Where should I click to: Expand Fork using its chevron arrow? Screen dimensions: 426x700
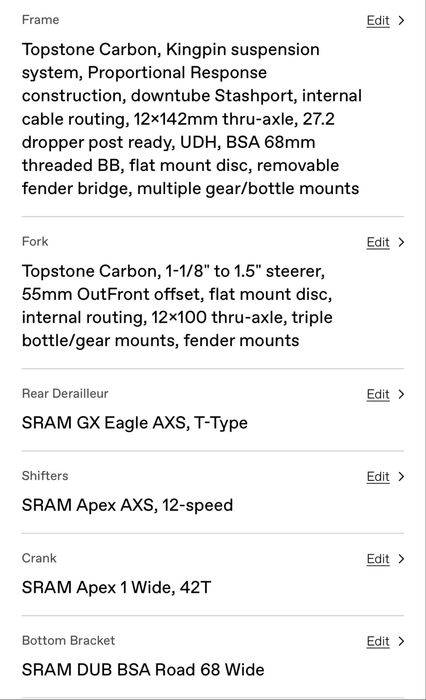pos(401,242)
